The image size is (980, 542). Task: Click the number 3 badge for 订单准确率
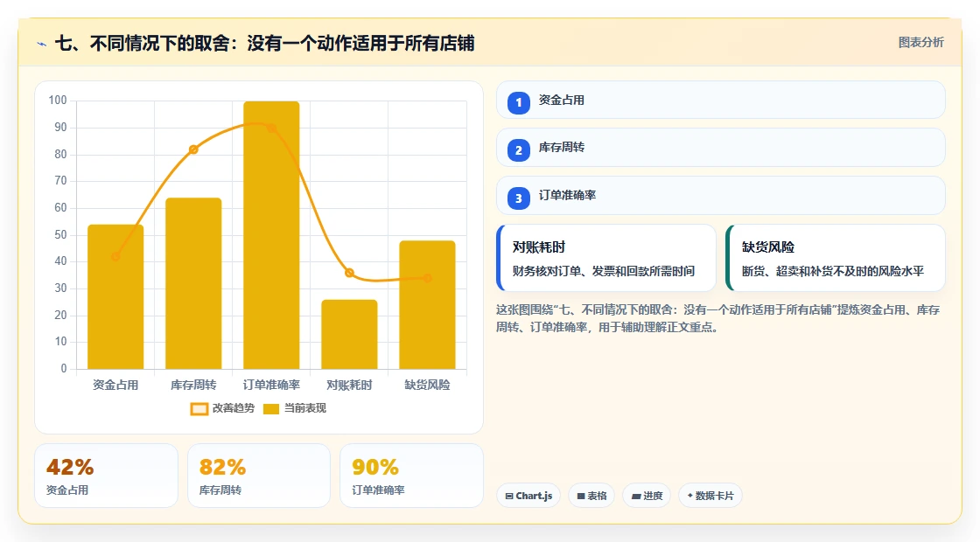click(x=518, y=198)
